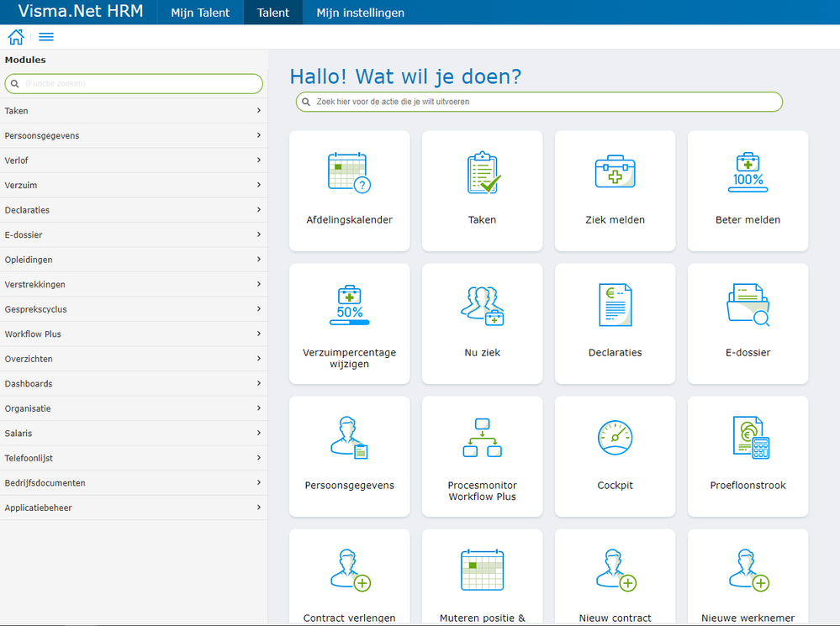Click the Contract verlengen person-plus icon
Screen dimensions: 840x626
tap(351, 571)
